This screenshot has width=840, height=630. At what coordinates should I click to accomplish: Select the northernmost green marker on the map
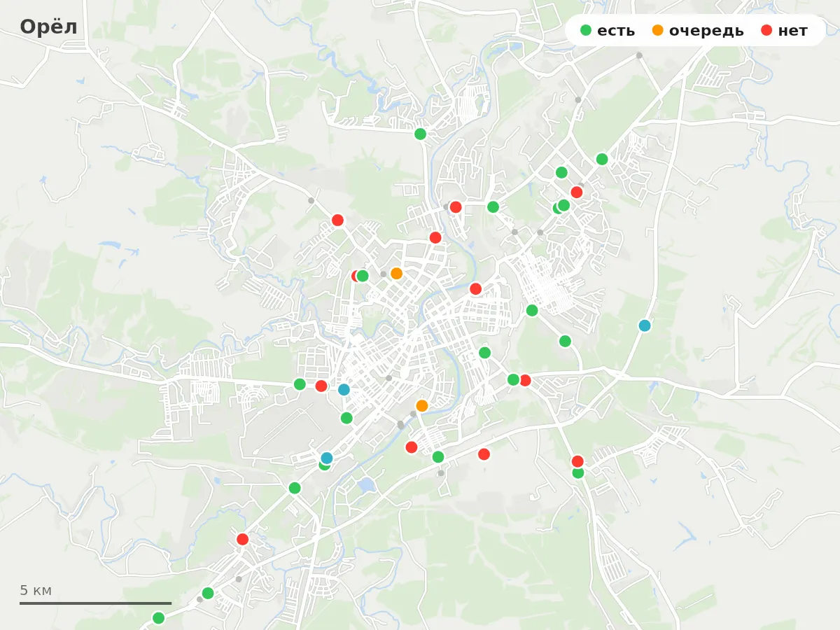pos(420,134)
